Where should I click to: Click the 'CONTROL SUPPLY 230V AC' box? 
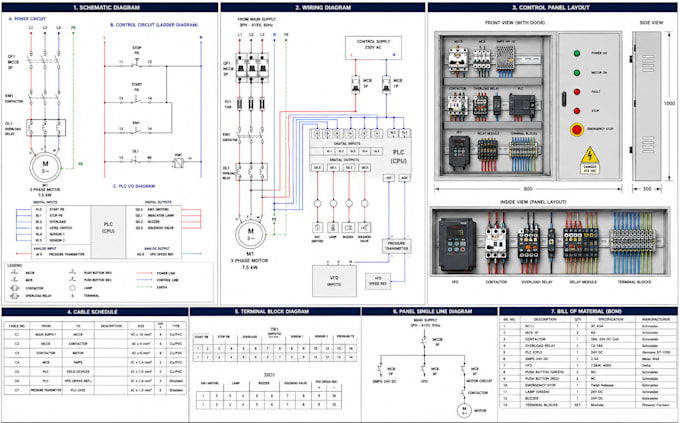(373, 47)
